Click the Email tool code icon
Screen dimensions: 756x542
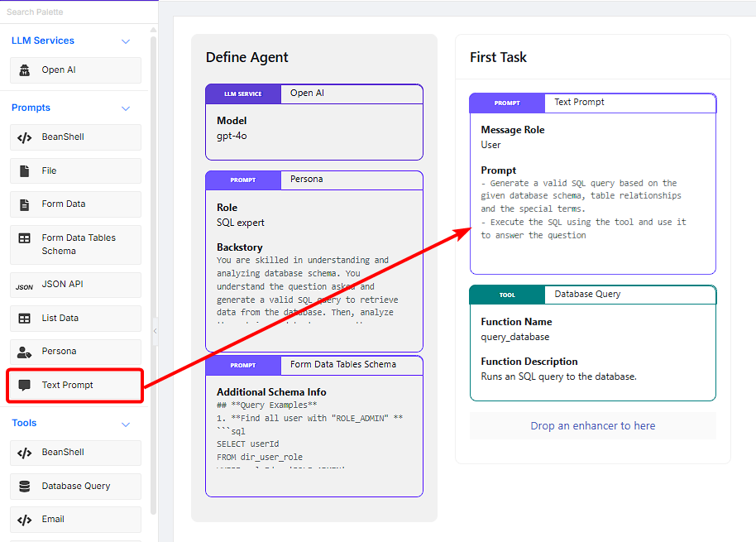point(24,520)
